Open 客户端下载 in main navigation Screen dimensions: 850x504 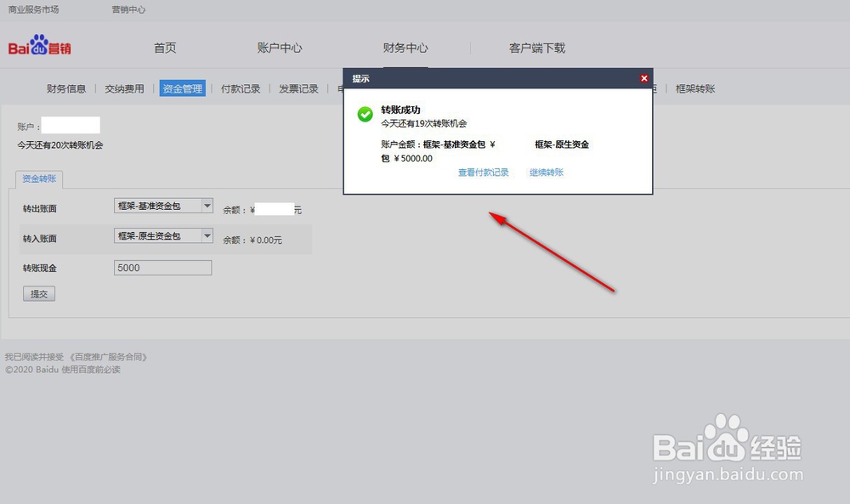(x=536, y=48)
